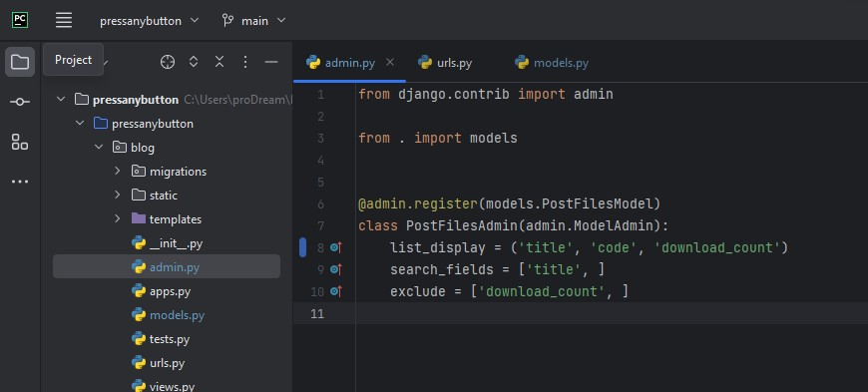The image size is (868, 392).
Task: Collapse the inner pressanybutton folder
Action: (80, 124)
